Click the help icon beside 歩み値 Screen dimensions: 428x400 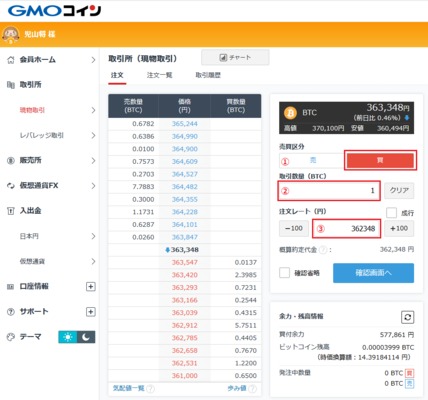tap(253, 389)
